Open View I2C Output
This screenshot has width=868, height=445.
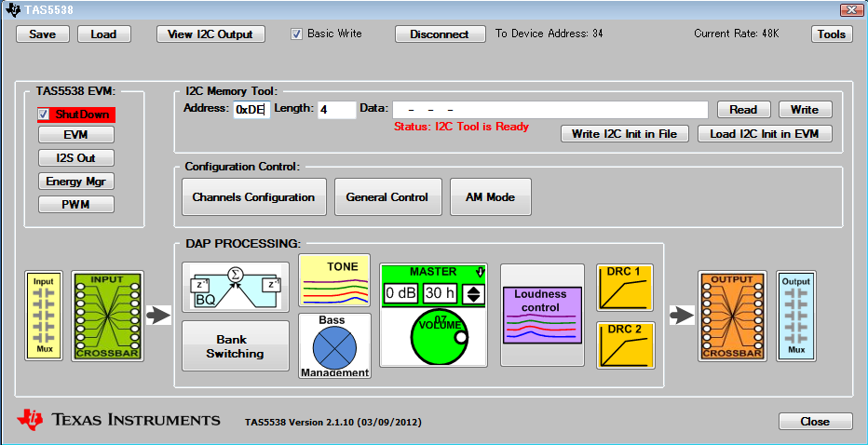coord(210,34)
